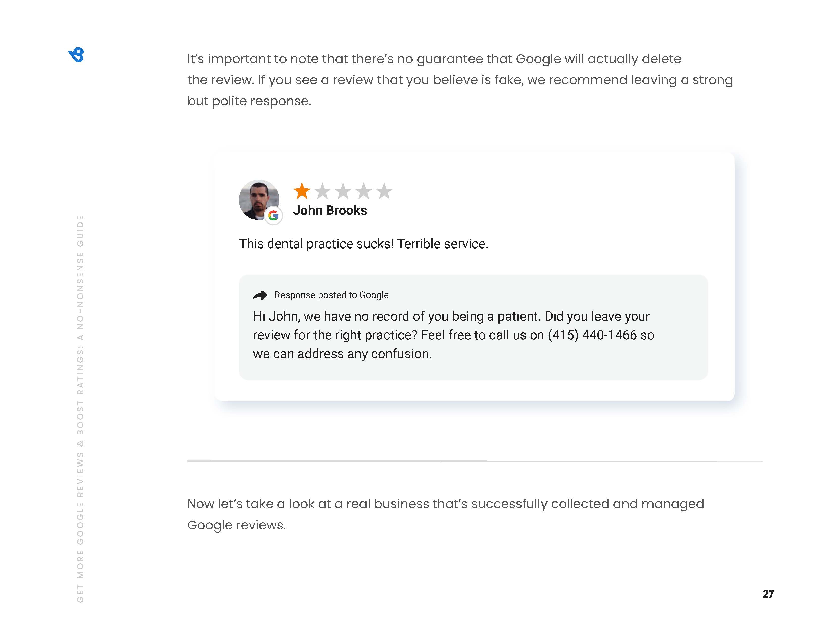This screenshot has height=644, width=833.
Task: Click "we can address any confusion" line
Action: coord(342,354)
